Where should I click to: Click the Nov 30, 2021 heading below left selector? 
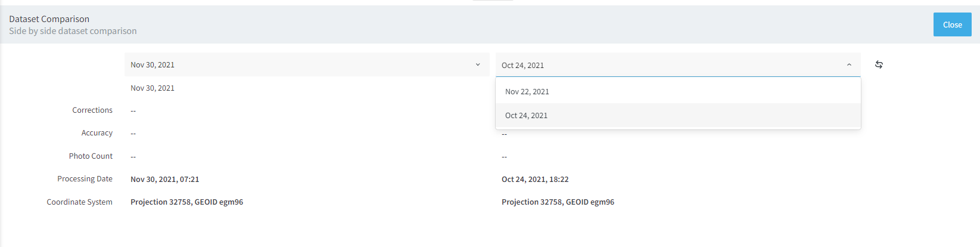(153, 88)
